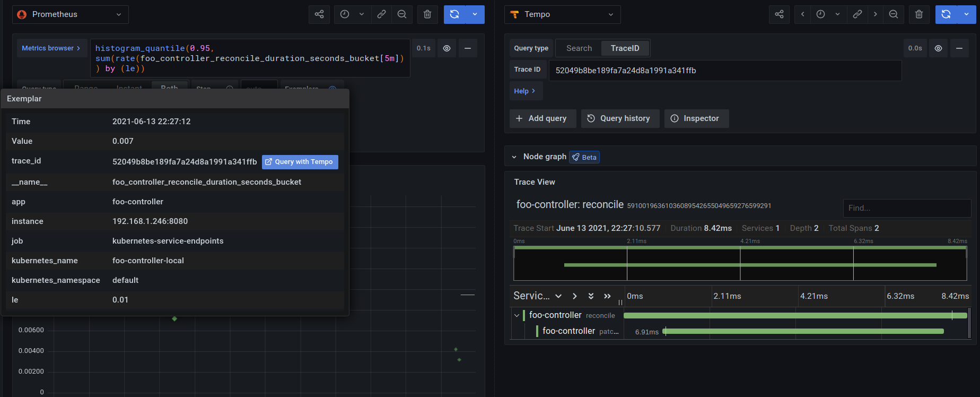This screenshot has width=980, height=397.
Task: Select the TraceID query type
Action: (x=625, y=48)
